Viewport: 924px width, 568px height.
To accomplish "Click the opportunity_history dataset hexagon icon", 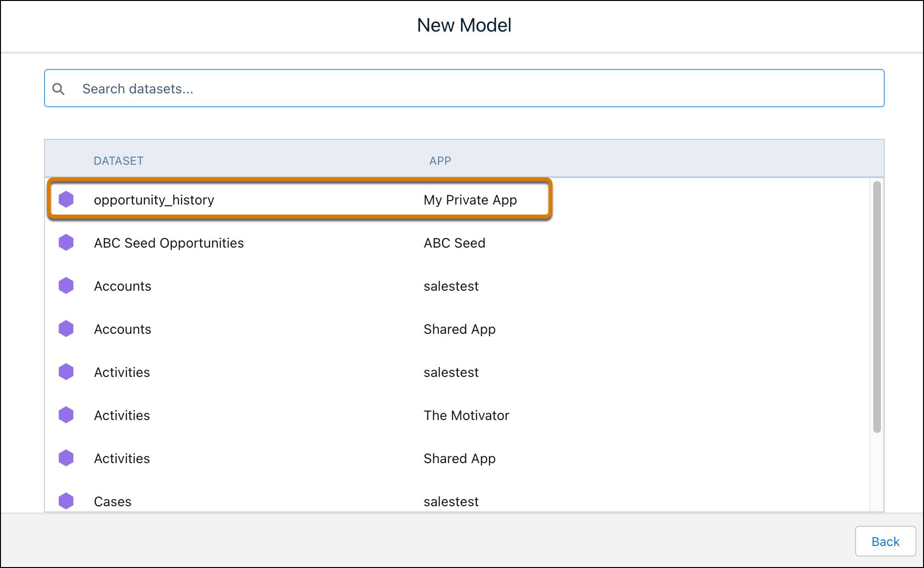I will click(x=66, y=199).
